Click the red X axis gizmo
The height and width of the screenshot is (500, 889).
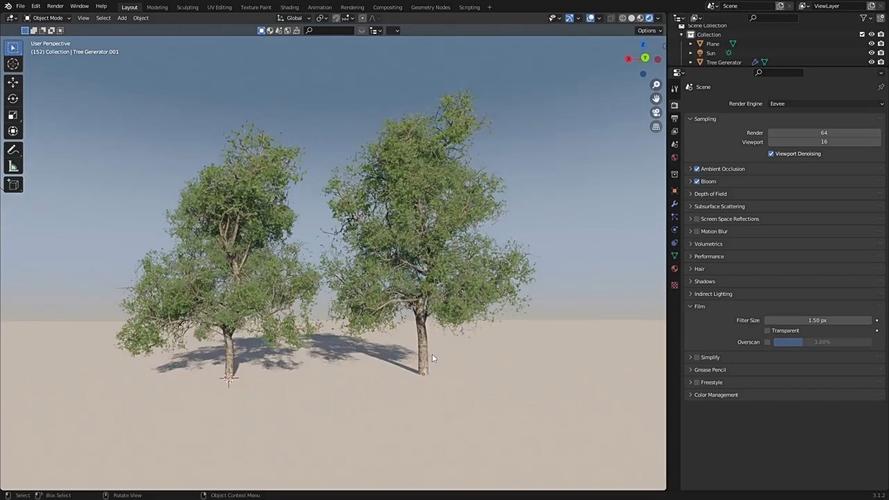pos(628,59)
